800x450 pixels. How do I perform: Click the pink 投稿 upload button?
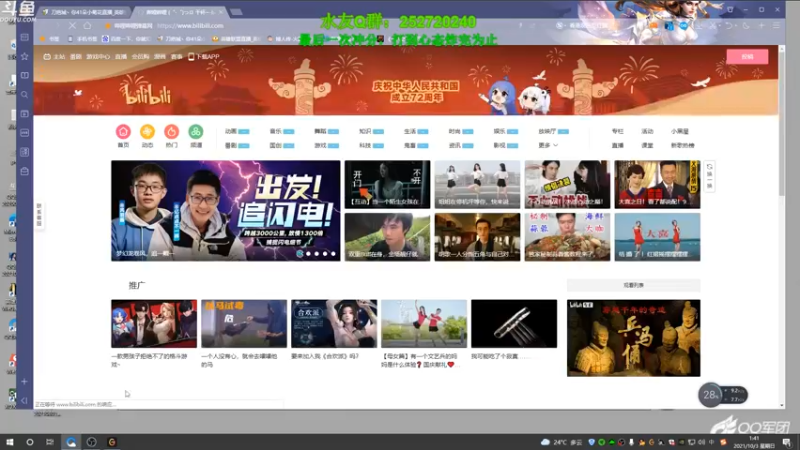pyautogui.click(x=747, y=57)
